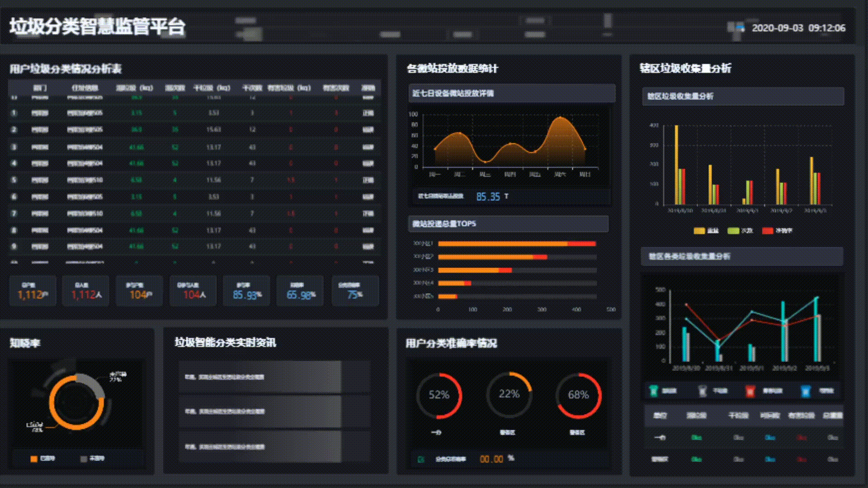Click the Wednesday low point on line chart

(x=485, y=161)
